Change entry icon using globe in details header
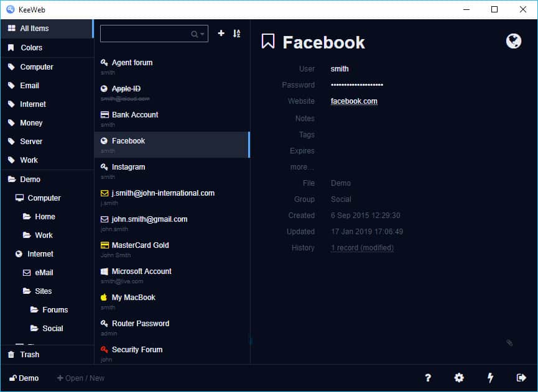The height and width of the screenshot is (392, 538). click(513, 41)
